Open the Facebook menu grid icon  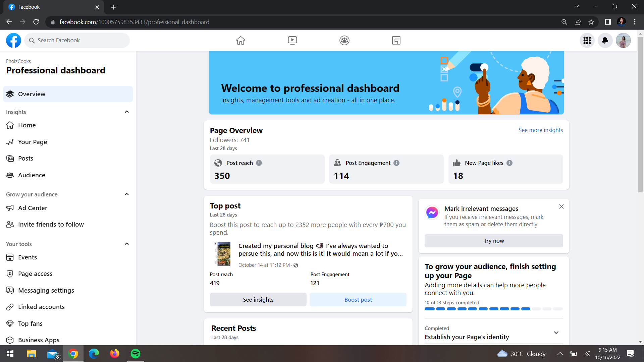587,41
